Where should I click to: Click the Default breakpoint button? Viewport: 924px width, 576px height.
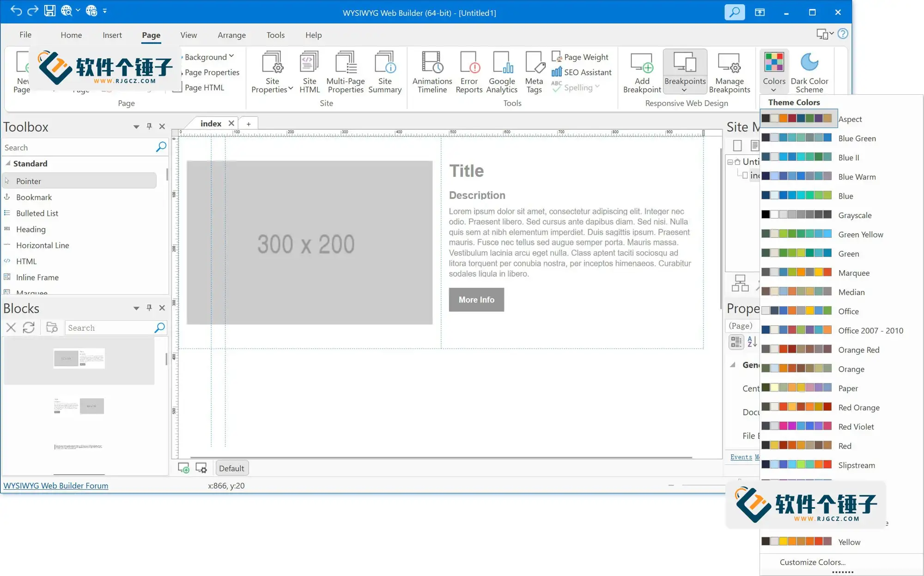[231, 468]
